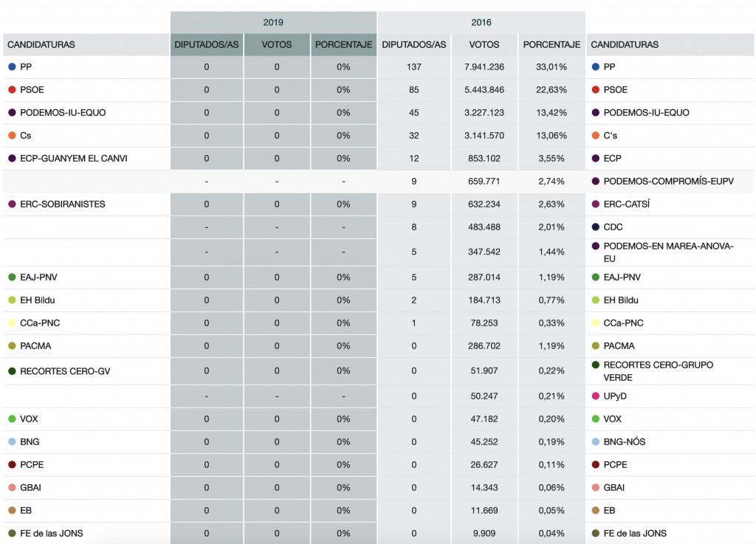The width and height of the screenshot is (756, 544).
Task: Click votes cell 11.669 for EB
Action: [484, 510]
